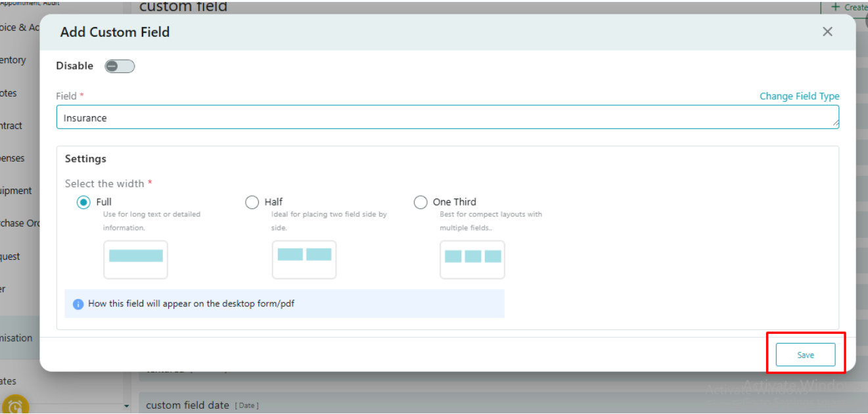Click the info icon in the blue banner
This screenshot has height=414, width=868.
click(78, 304)
